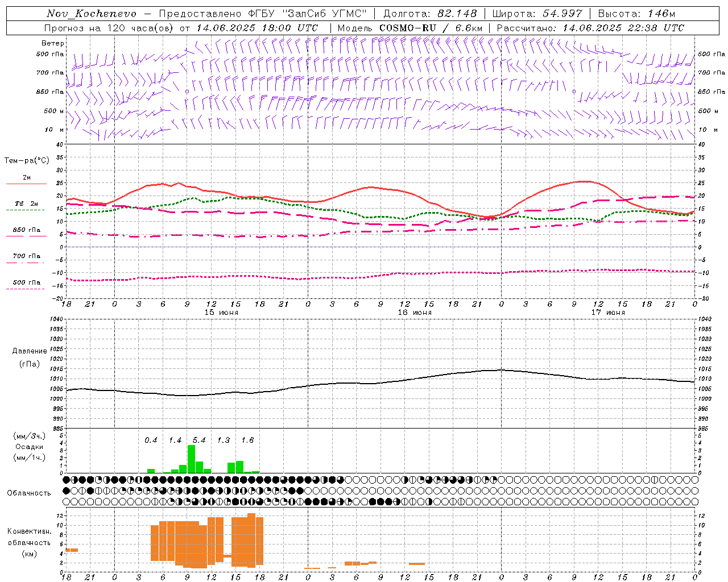Click the Ветер panel label
The image size is (728, 582).
pyautogui.click(x=53, y=43)
